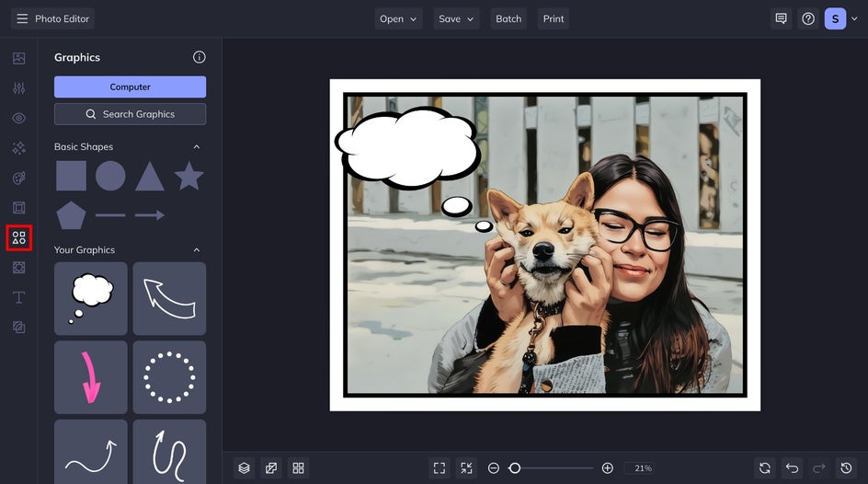
Task: Click the zoom in plus icon
Action: click(x=607, y=468)
